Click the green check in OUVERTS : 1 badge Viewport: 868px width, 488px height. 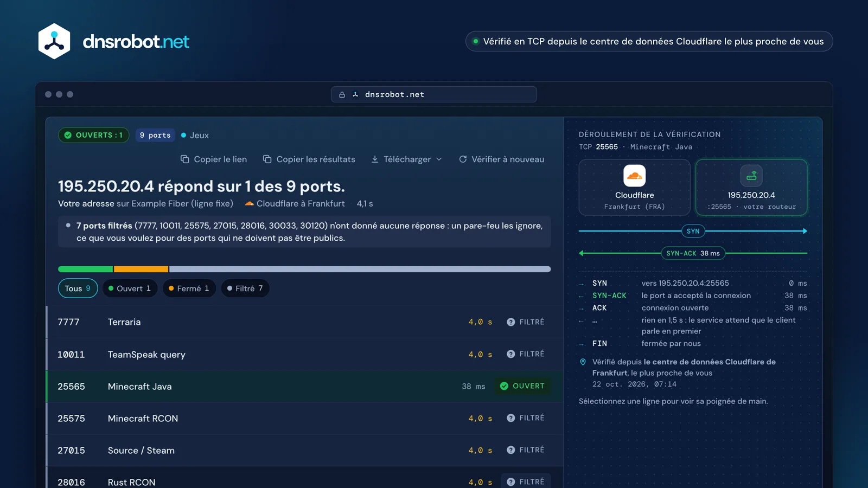click(x=68, y=135)
